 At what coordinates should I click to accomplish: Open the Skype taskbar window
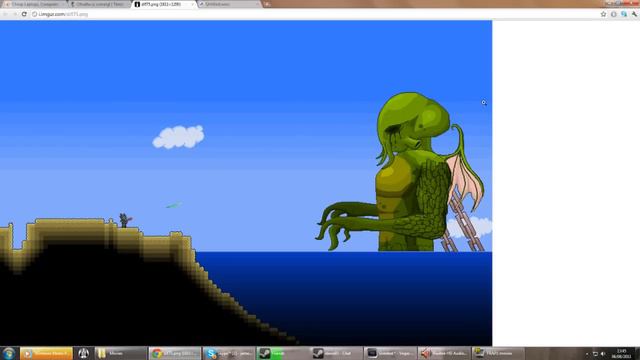click(x=229, y=353)
